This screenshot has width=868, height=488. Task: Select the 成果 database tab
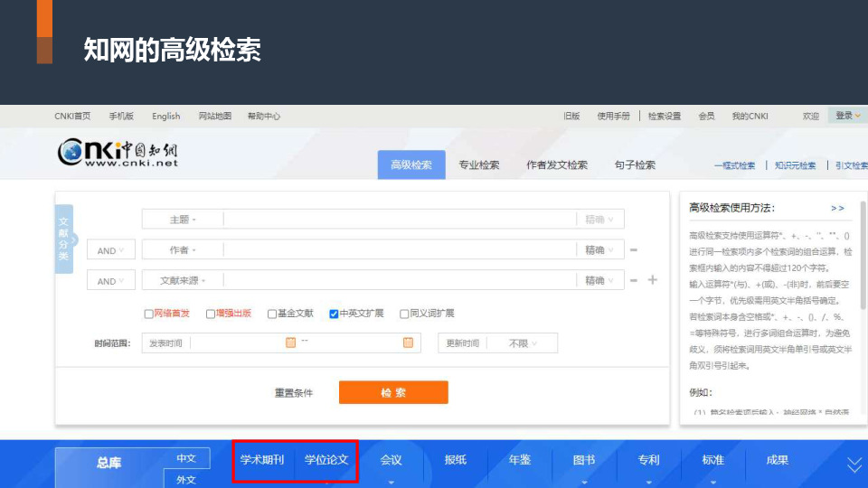click(778, 460)
